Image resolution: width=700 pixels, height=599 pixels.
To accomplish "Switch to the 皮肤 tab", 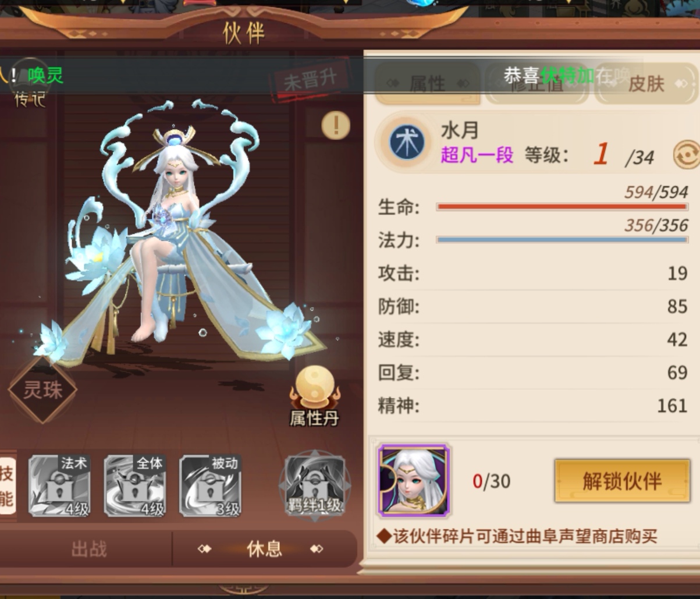I will (x=646, y=84).
